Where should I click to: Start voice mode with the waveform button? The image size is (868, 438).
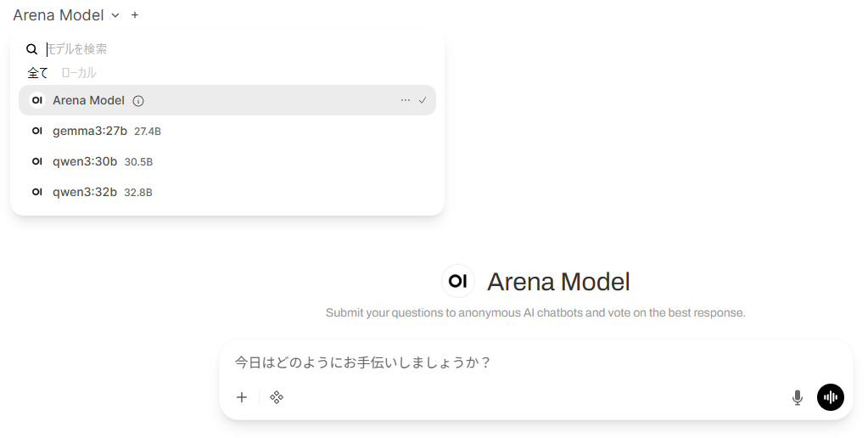[x=830, y=397]
